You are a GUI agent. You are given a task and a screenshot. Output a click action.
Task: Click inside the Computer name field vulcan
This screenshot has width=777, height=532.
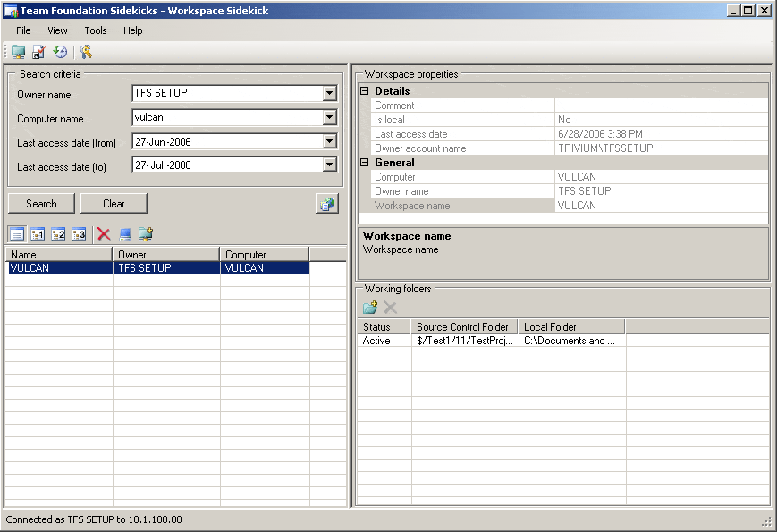point(228,117)
